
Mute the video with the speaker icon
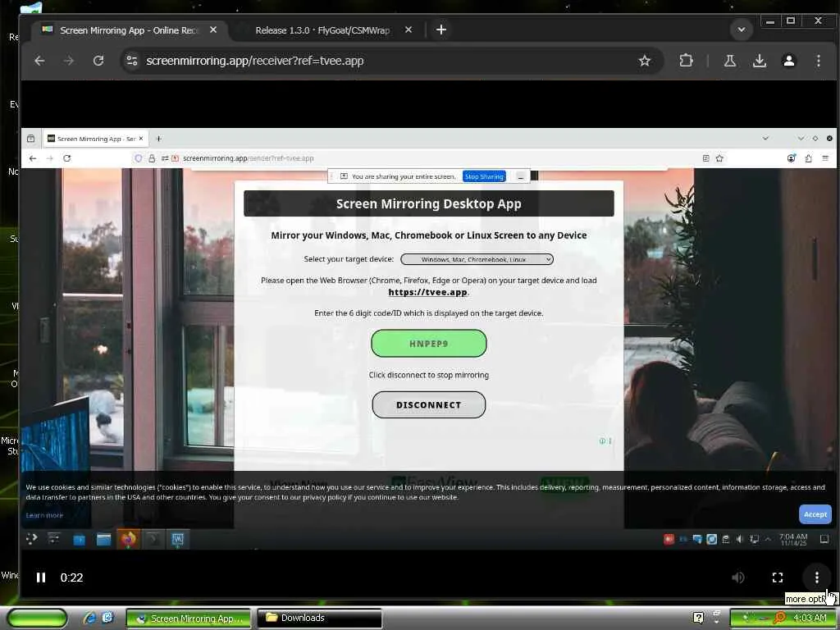[x=738, y=577]
